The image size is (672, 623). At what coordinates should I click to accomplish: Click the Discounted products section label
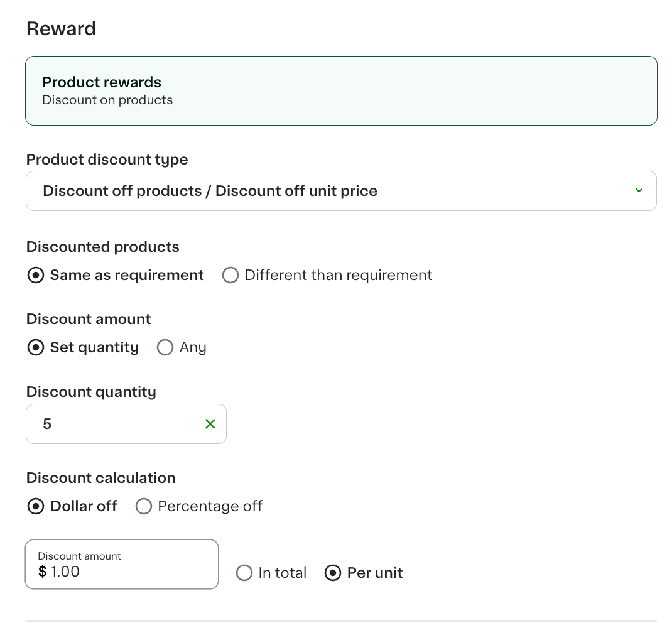tap(102, 247)
